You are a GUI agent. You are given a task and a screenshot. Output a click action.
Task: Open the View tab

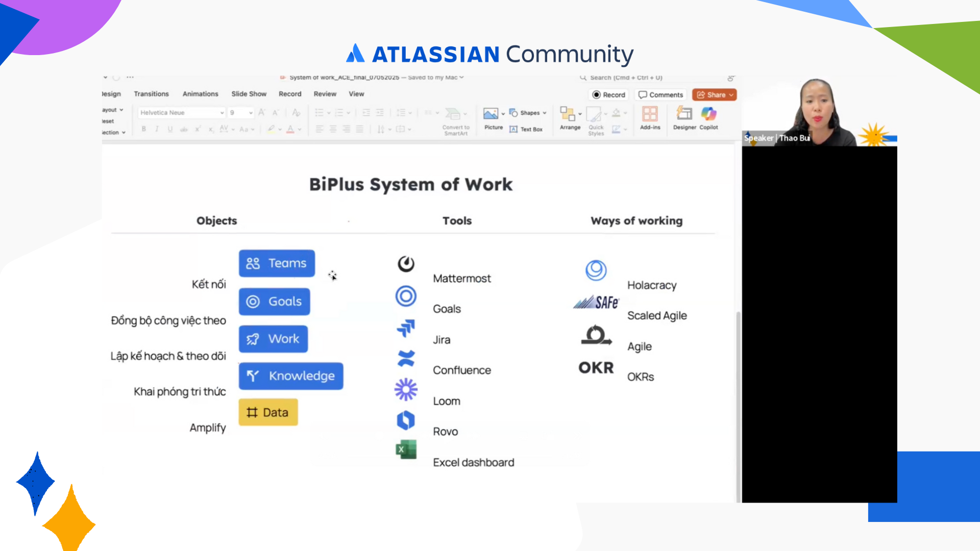click(x=356, y=94)
